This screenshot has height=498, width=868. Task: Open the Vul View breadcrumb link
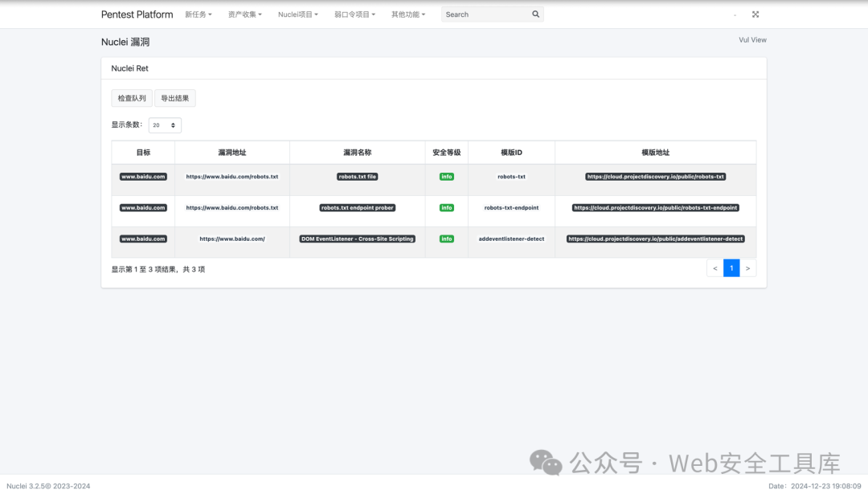752,40
